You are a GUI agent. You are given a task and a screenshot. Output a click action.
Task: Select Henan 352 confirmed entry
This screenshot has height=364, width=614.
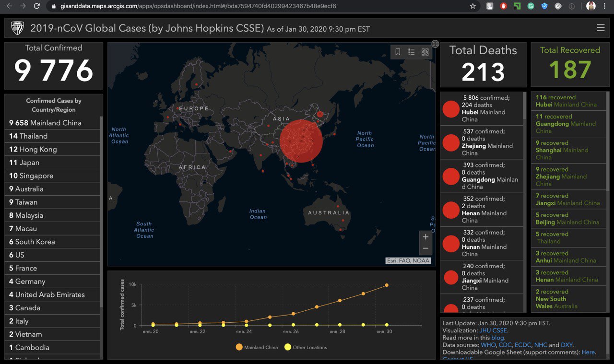pyautogui.click(x=482, y=210)
